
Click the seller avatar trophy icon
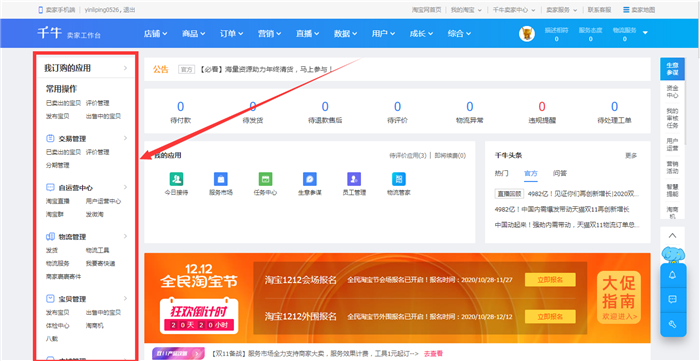click(527, 33)
